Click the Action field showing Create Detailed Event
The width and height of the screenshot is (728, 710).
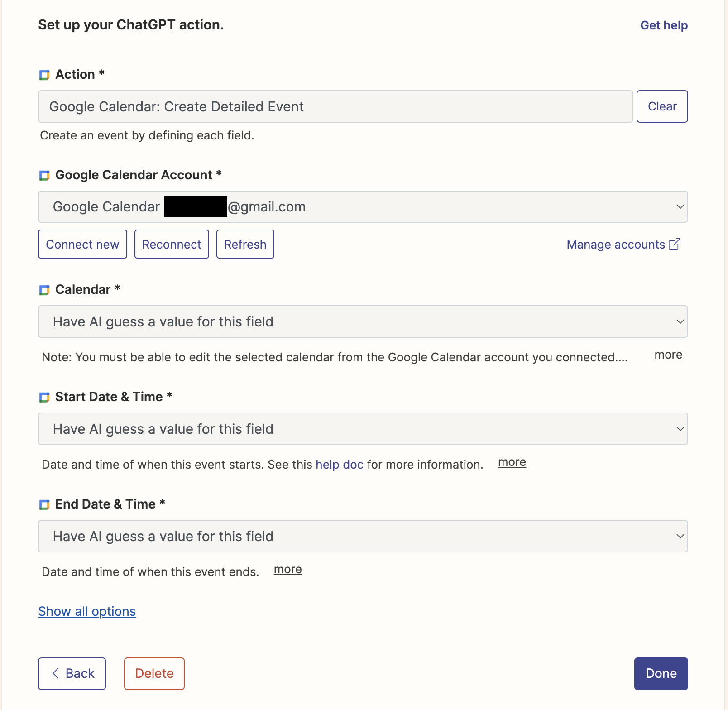tap(335, 106)
